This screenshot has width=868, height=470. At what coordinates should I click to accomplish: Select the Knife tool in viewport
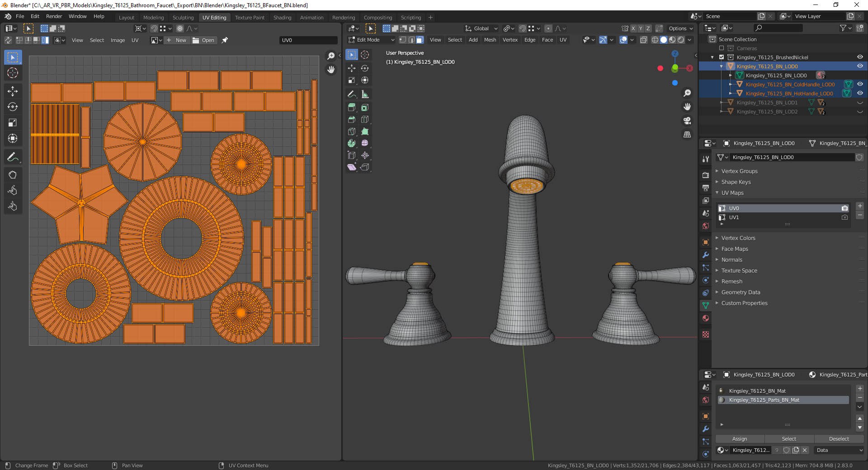tap(352, 132)
